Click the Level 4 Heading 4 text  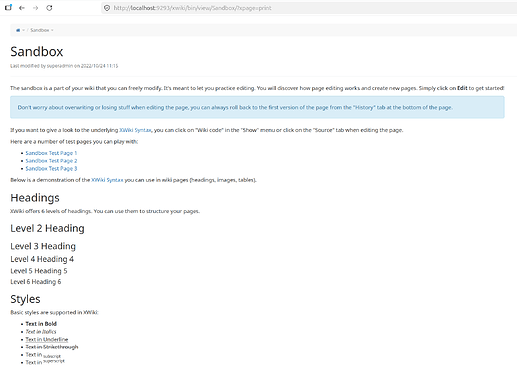tap(42, 259)
